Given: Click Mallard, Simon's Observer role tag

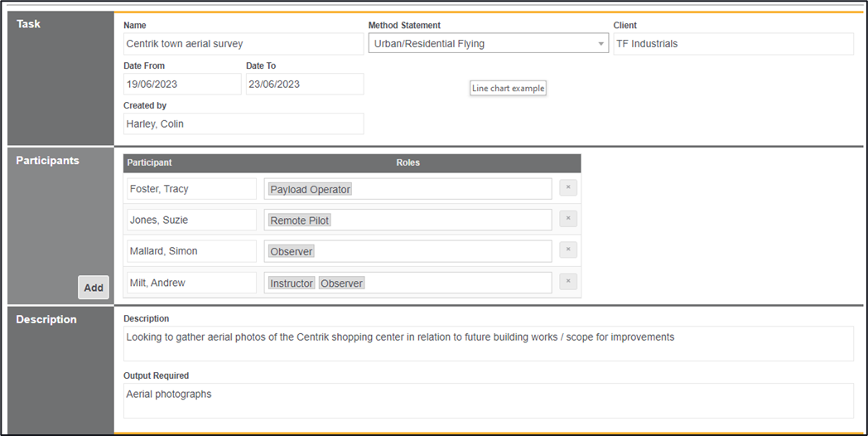Looking at the screenshot, I should pos(292,251).
